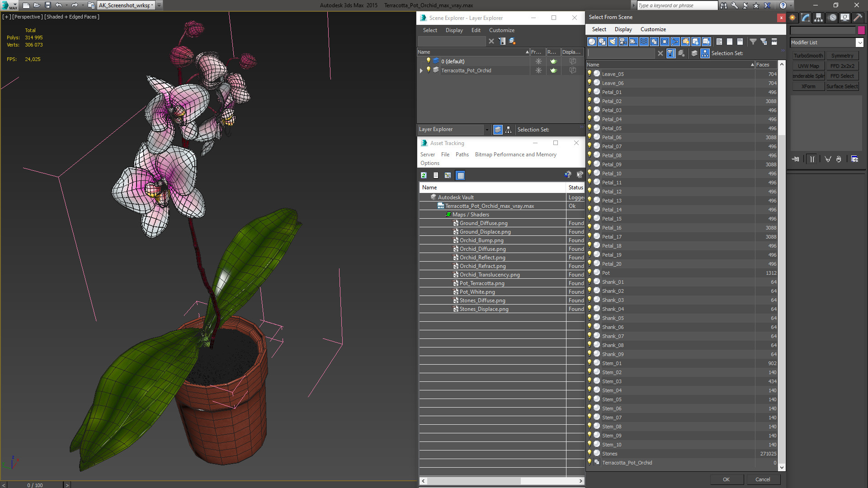
Task: Open the Hierarchy command panel tab icon
Action: click(818, 18)
